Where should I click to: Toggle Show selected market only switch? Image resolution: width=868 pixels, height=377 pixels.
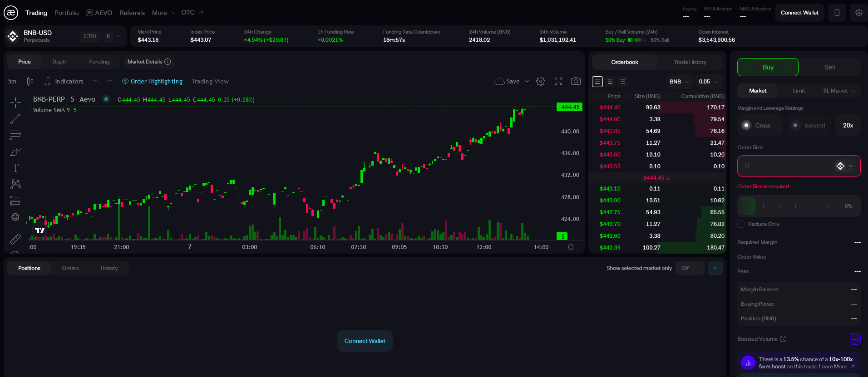pyautogui.click(x=690, y=268)
